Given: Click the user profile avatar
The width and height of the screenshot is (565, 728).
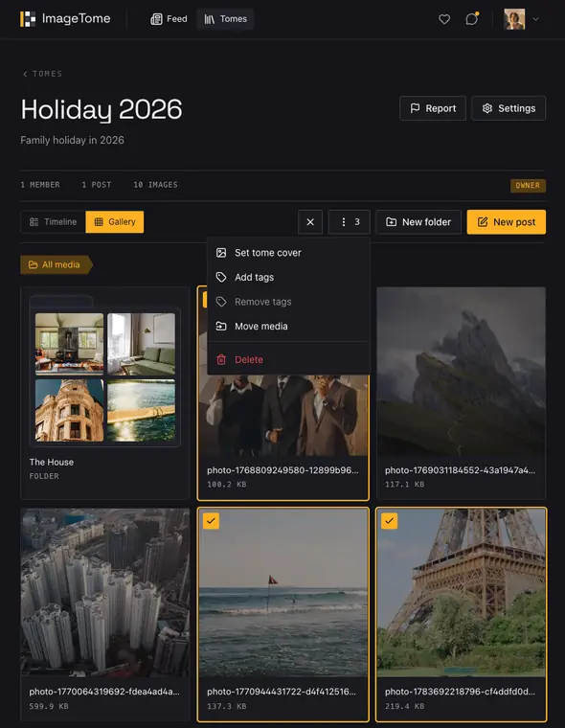Looking at the screenshot, I should [514, 19].
